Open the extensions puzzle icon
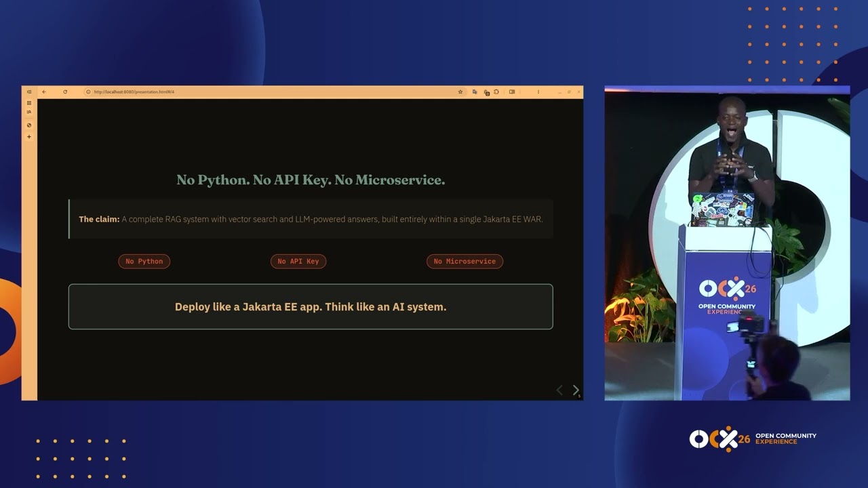This screenshot has width=868, height=488. pyautogui.click(x=496, y=91)
